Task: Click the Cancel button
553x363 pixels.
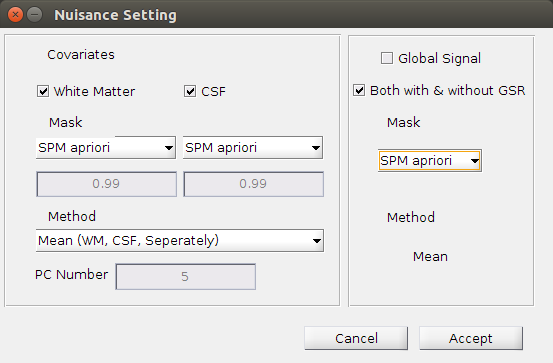Action: [356, 338]
